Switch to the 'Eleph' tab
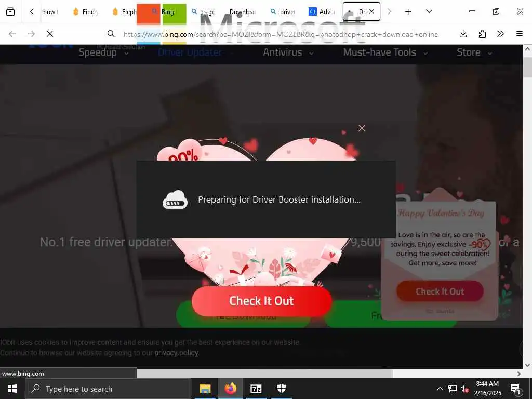 click(124, 11)
